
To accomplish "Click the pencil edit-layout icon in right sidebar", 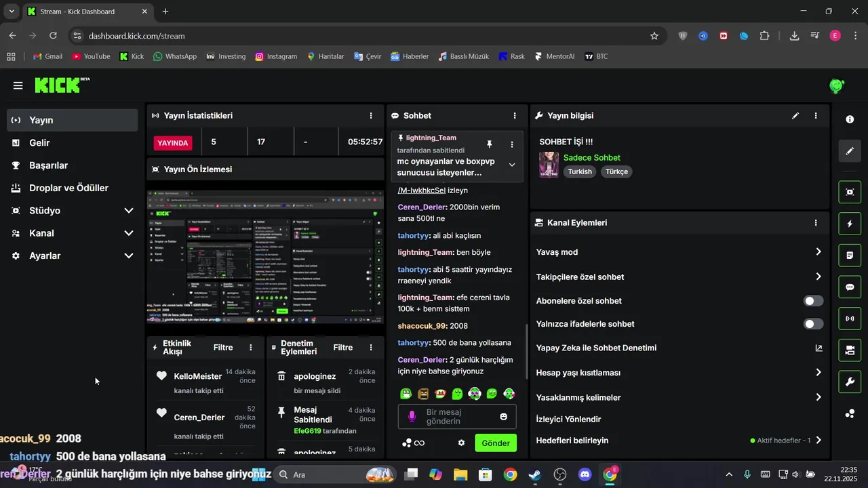I will [x=850, y=151].
